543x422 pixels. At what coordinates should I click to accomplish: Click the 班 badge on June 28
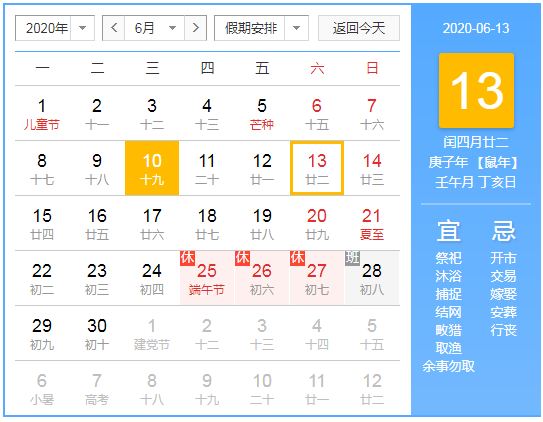(x=352, y=258)
